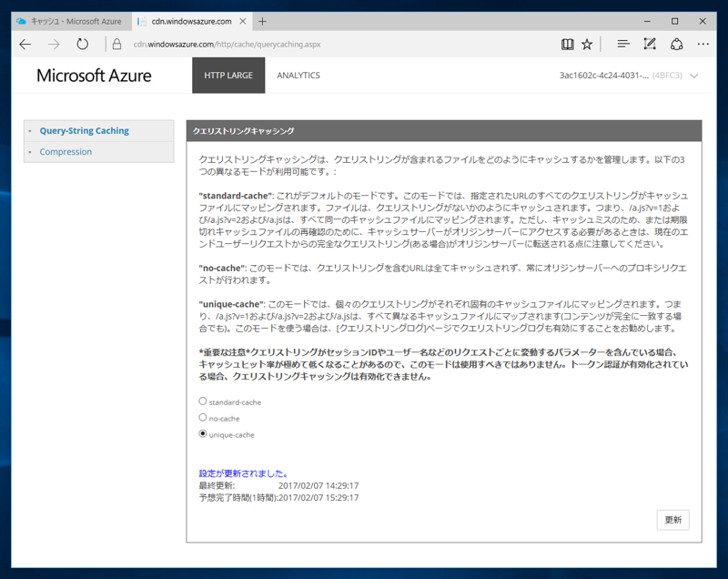The width and height of the screenshot is (728, 579).
Task: Open reading view book icon
Action: (x=567, y=44)
